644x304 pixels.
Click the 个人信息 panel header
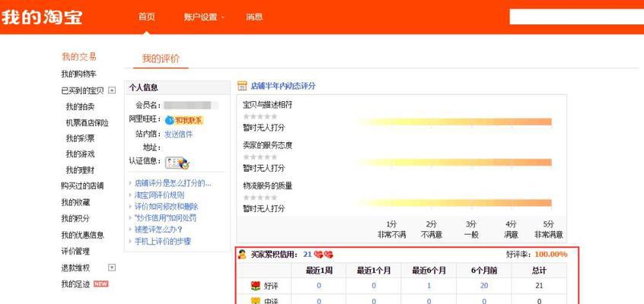coord(177,87)
